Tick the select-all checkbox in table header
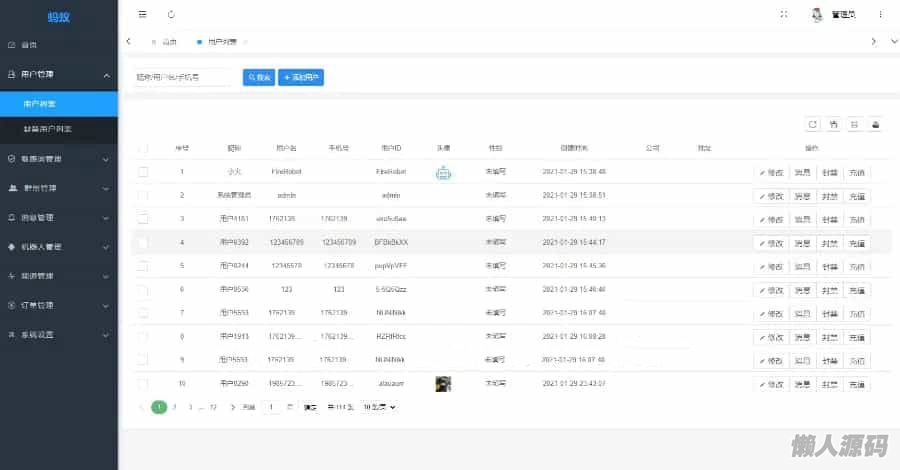This screenshot has width=900, height=470. (x=143, y=148)
